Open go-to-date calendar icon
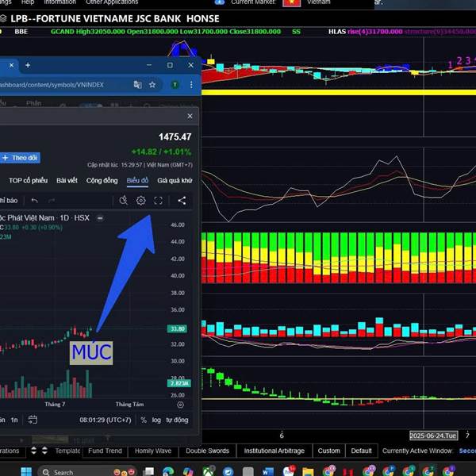The width and height of the screenshot is (476, 476). point(33,420)
